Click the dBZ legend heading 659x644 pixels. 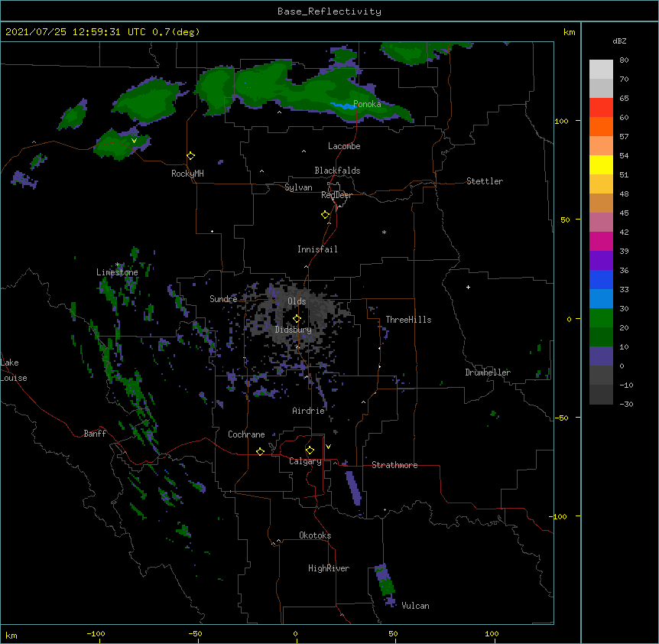(619, 41)
